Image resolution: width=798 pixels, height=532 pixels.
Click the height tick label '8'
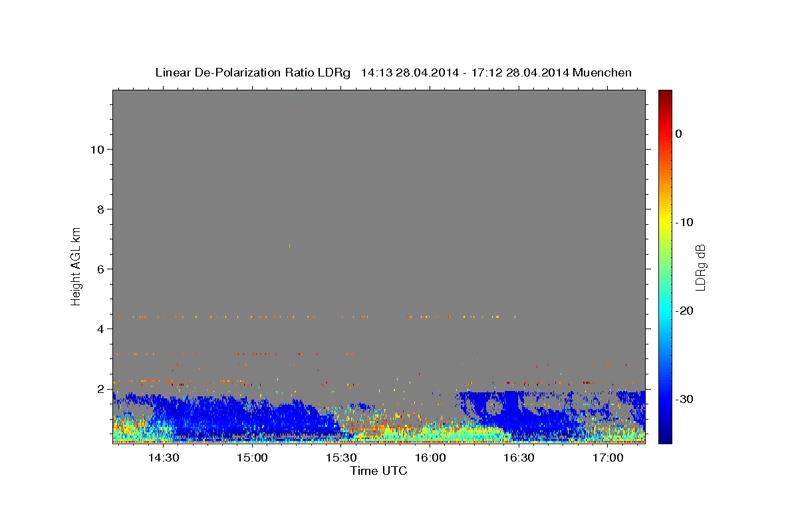pos(100,209)
